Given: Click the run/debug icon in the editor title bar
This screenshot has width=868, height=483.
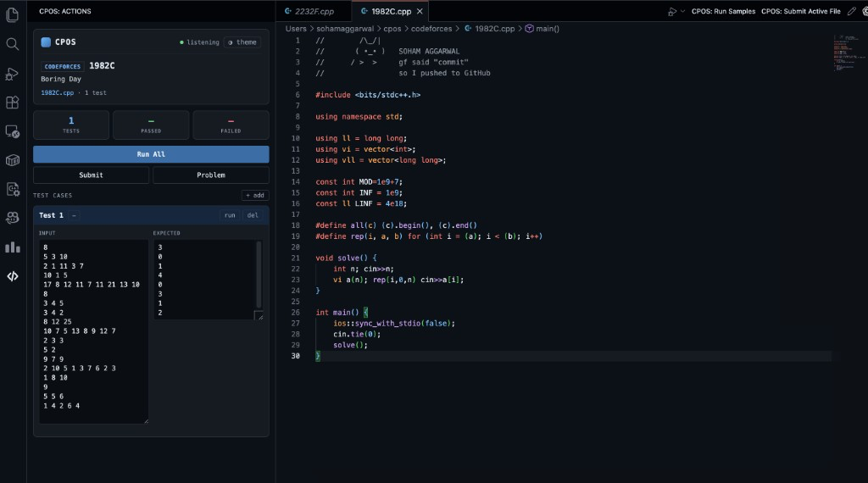Looking at the screenshot, I should (672, 12).
